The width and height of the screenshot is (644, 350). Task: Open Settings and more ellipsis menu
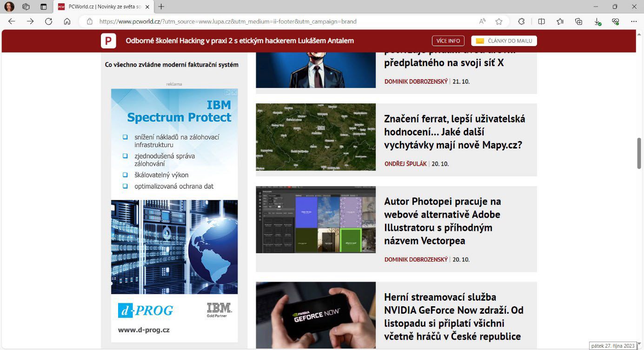[x=634, y=21]
